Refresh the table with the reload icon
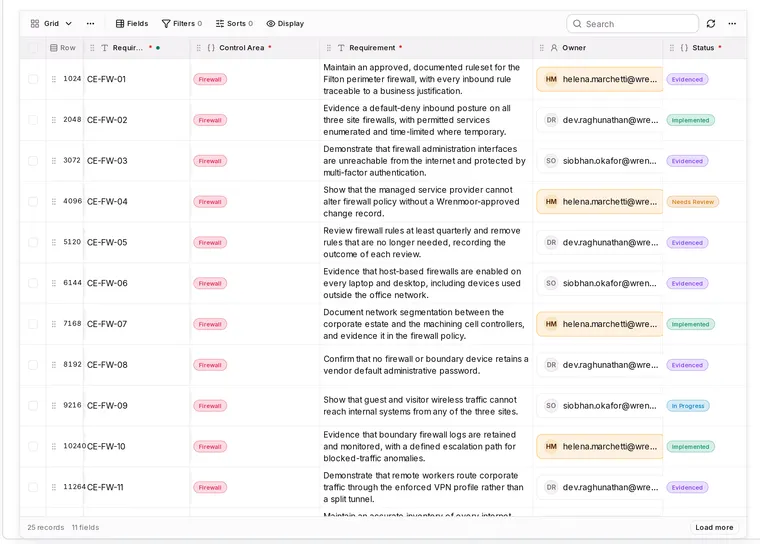Image resolution: width=760 pixels, height=544 pixels. 711,23
